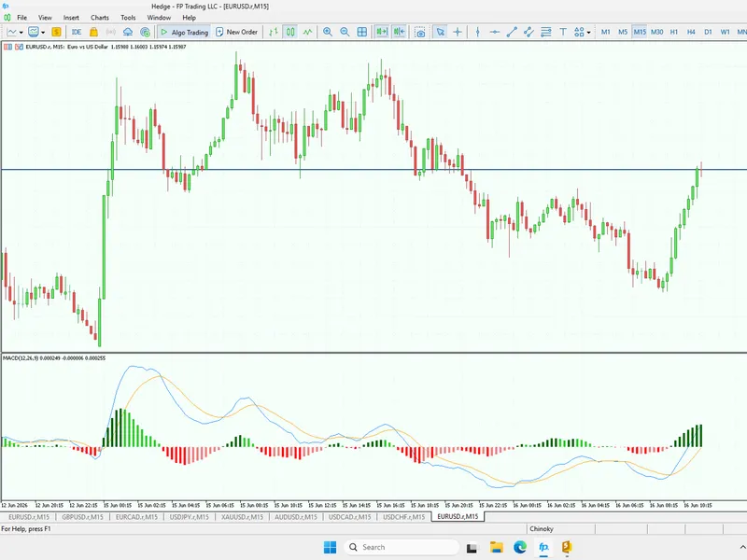Click the chart template monitor icon
747x560 pixels.
34,32
